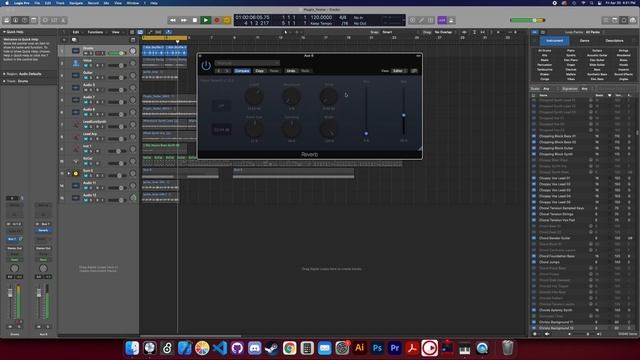Open the Browsers media icon

(x=633, y=20)
